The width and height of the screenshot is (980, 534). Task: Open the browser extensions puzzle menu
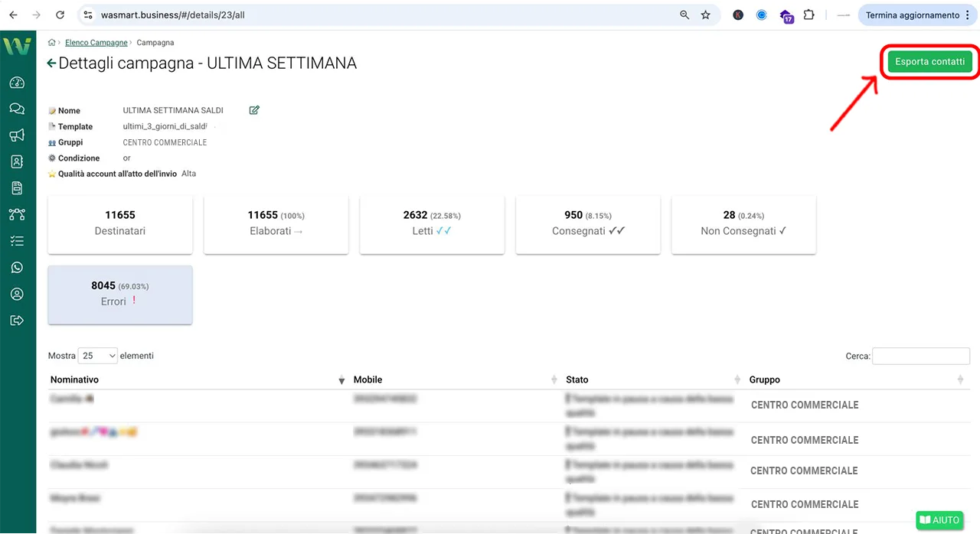tap(808, 15)
